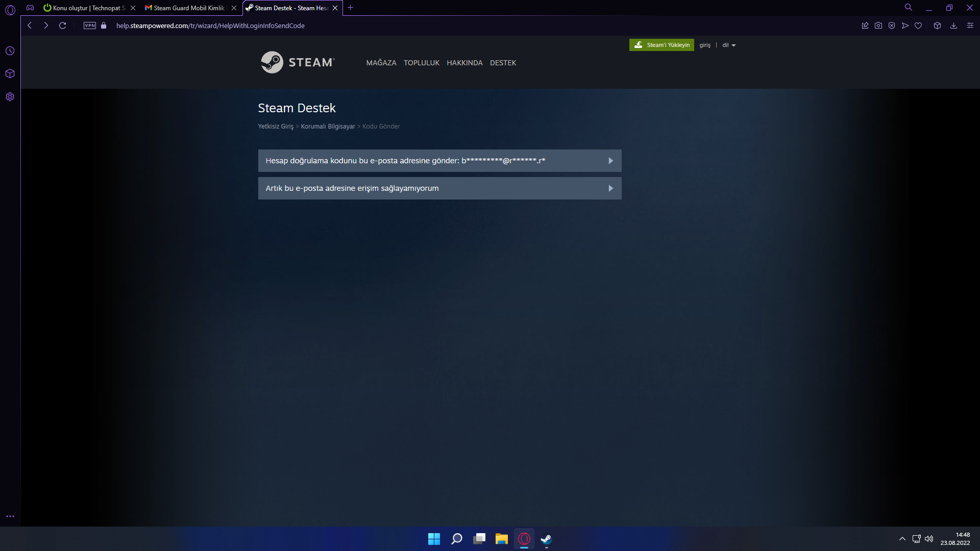980x551 pixels.
Task: Open the DESTEK menu item
Action: [x=503, y=63]
